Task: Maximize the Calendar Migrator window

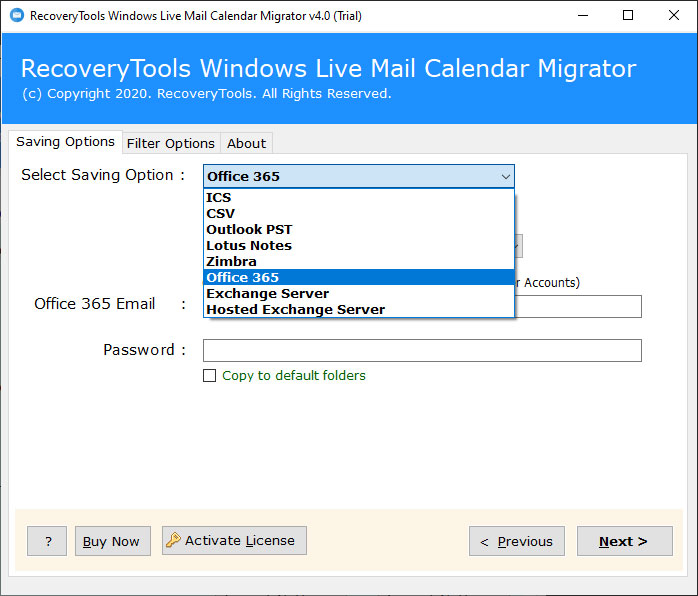Action: [x=628, y=16]
